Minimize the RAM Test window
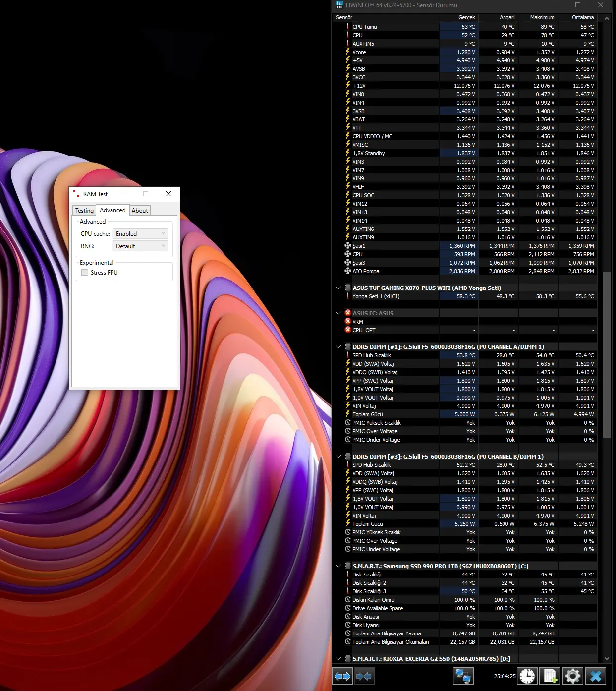616x691 pixels. [123, 194]
